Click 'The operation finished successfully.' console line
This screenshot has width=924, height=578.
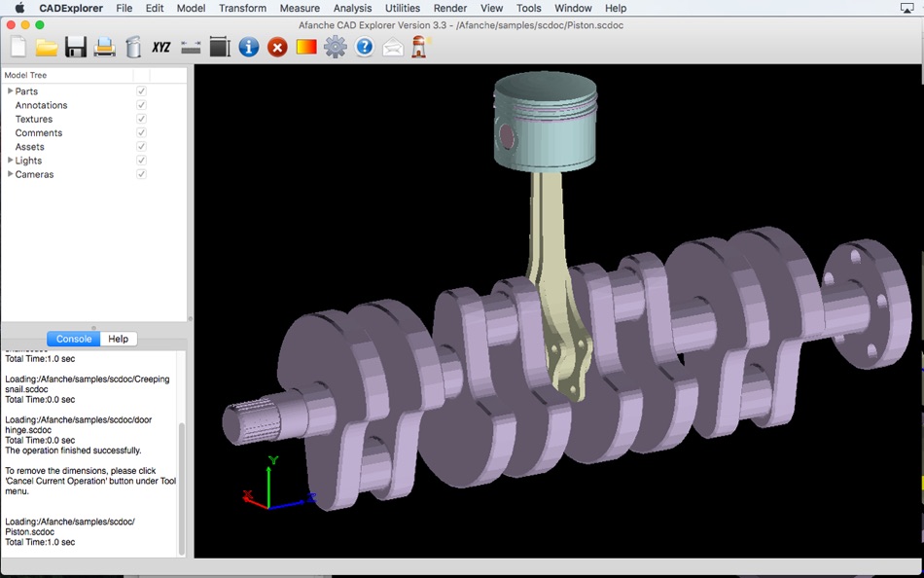coord(74,451)
